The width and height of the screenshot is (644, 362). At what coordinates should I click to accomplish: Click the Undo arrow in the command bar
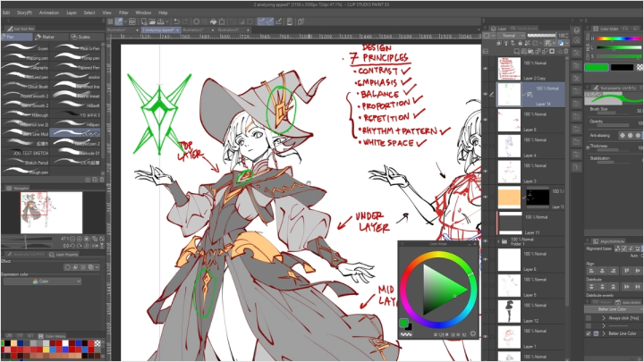(177, 21)
